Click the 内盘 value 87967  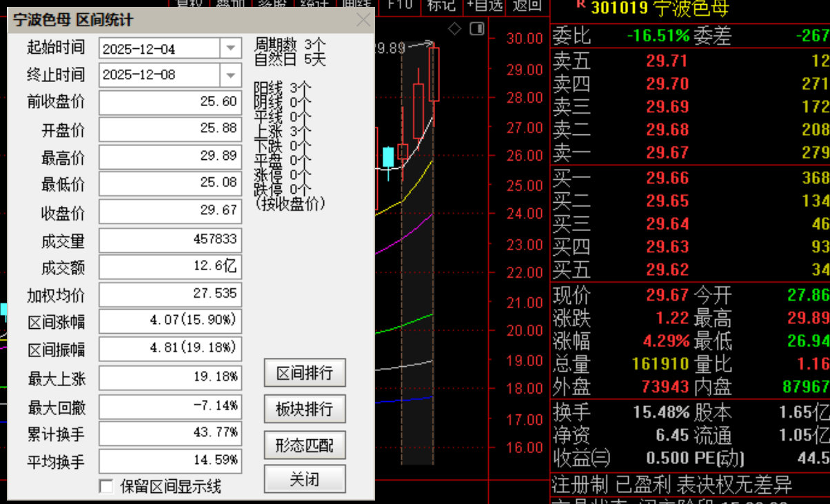(x=806, y=387)
